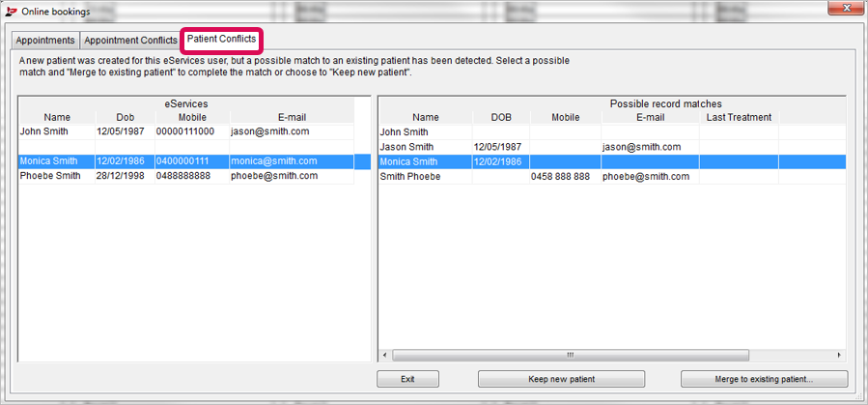Switch to the Appointments tab
The image size is (868, 405).
[45, 41]
